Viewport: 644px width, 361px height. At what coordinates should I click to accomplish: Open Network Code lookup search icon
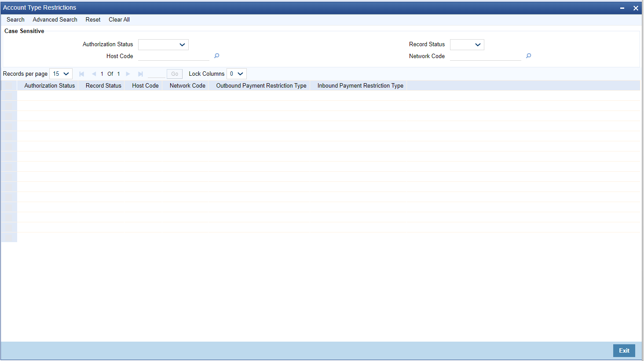(x=528, y=56)
